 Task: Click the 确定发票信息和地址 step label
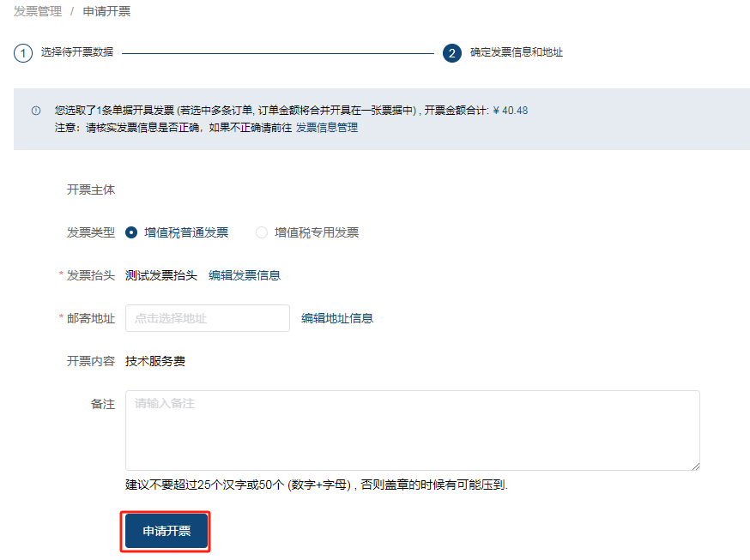pyautogui.click(x=517, y=52)
